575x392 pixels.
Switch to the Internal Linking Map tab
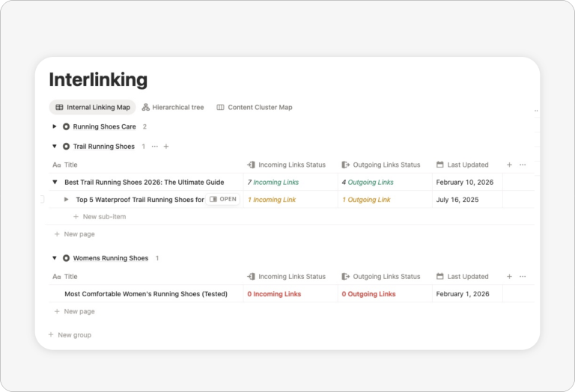92,107
